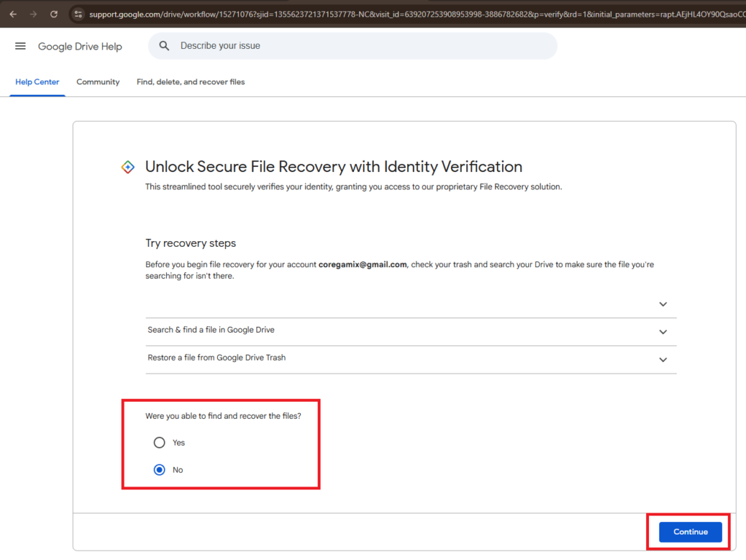Click the coregamix@gmail.com account text
The height and width of the screenshot is (560, 746).
[363, 264]
